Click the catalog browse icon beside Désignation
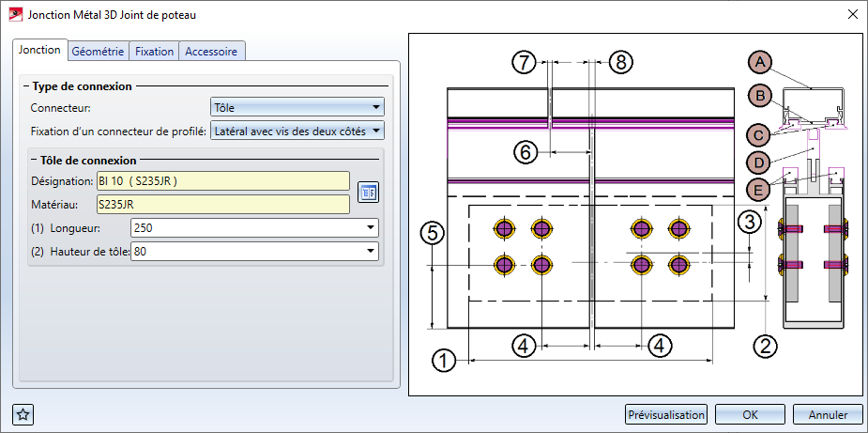This screenshot has width=868, height=433. (368, 193)
